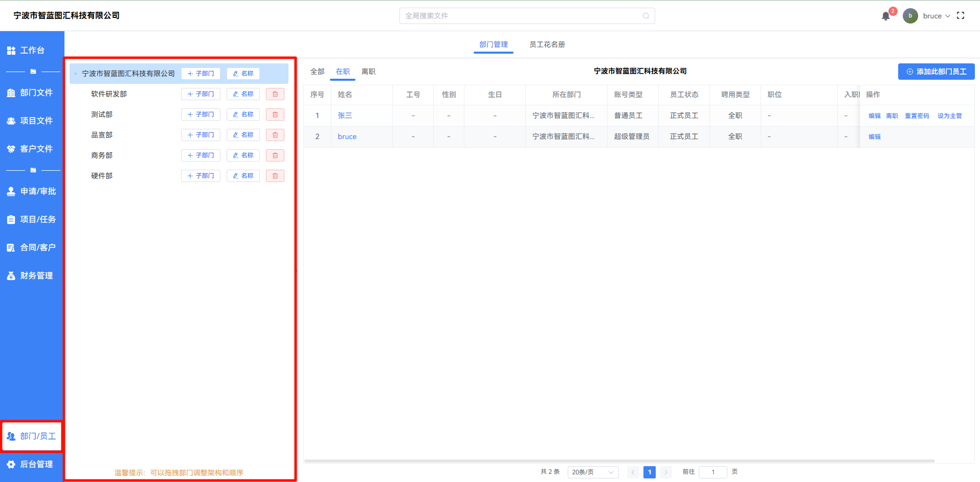Open the 20条/页 page size dropdown
This screenshot has height=482, width=980.
point(593,472)
